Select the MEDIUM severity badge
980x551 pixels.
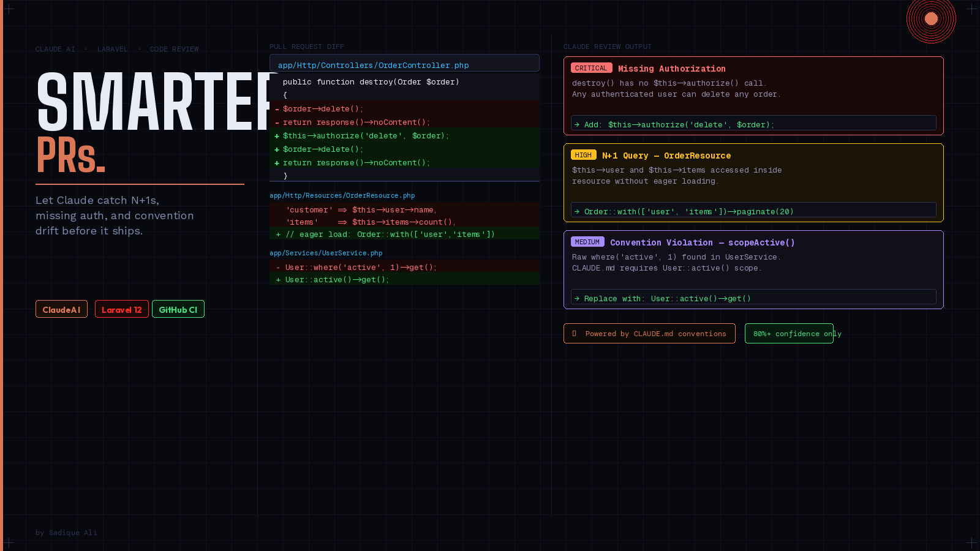click(x=587, y=242)
